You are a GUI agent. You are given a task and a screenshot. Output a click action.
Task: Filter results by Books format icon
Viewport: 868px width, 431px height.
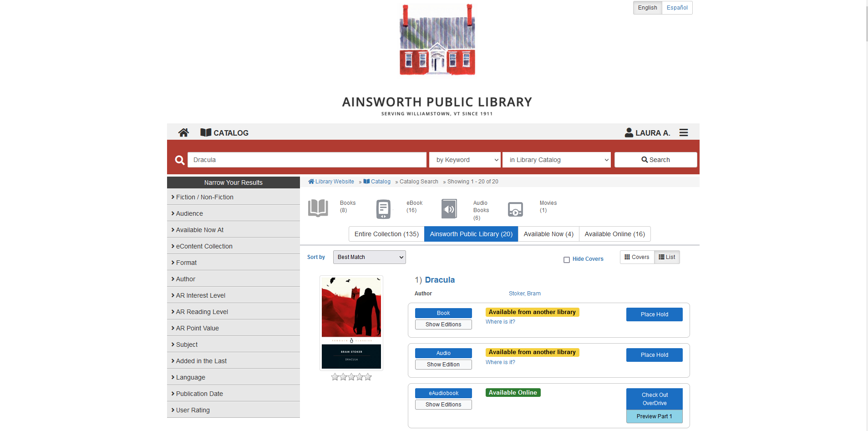coord(318,208)
